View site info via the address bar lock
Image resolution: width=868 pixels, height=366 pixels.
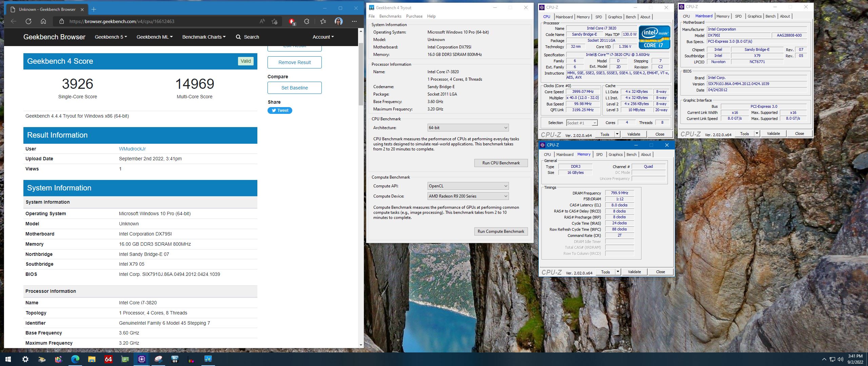pyautogui.click(x=61, y=21)
